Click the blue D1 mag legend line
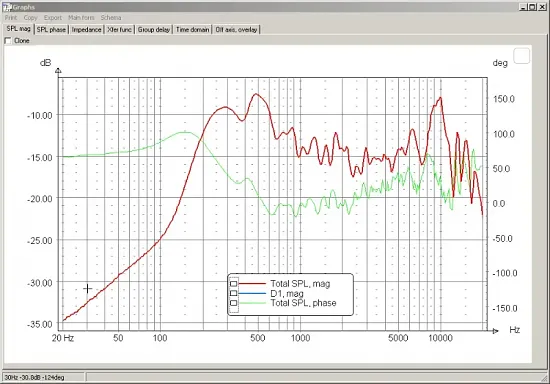Image resolution: width=550 pixels, height=384 pixels. [252, 293]
